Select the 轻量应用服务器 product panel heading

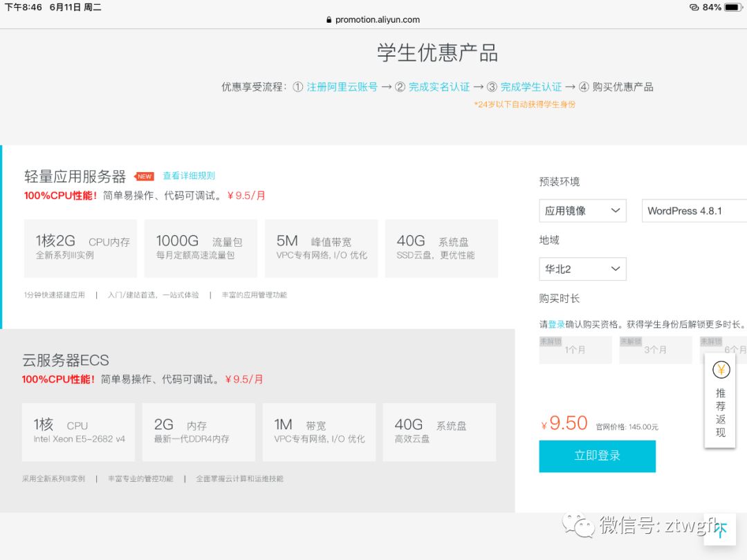pyautogui.click(x=75, y=177)
